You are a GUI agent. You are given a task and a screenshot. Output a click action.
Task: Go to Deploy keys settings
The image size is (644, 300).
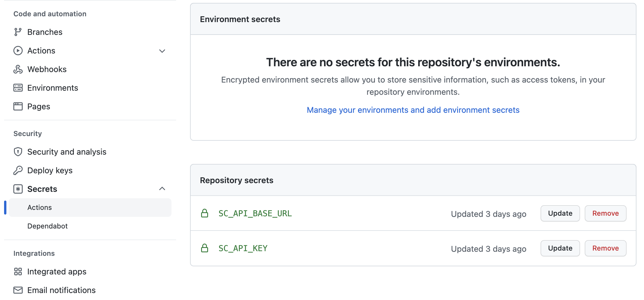point(50,170)
